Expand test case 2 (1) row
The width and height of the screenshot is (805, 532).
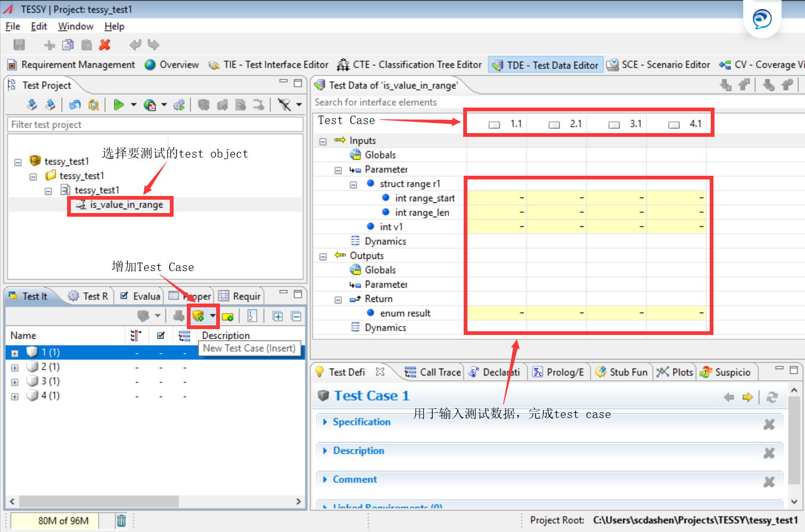(x=15, y=368)
